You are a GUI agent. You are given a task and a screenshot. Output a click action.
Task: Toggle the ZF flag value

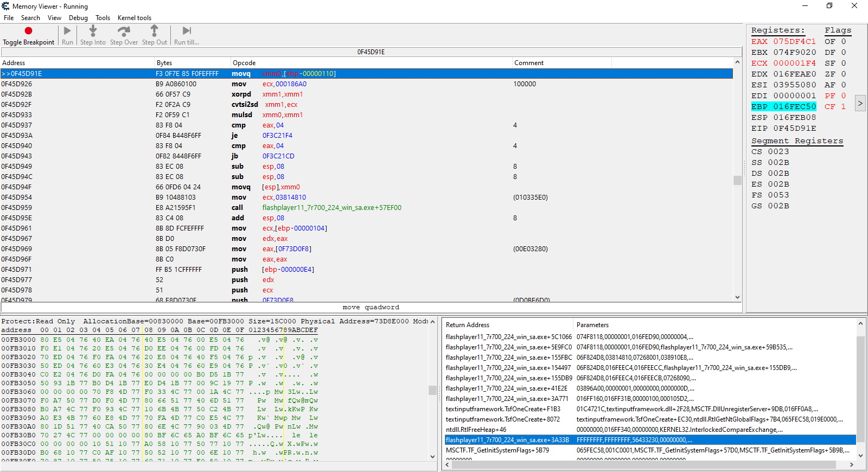point(843,74)
